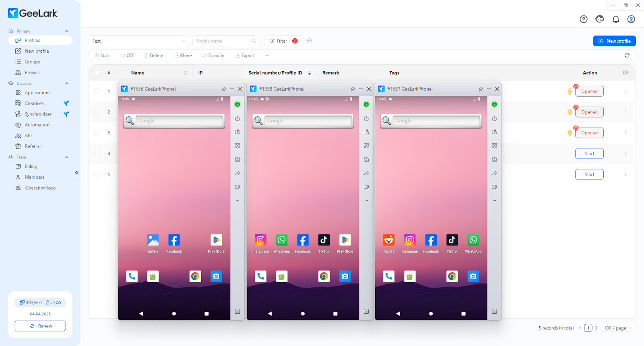Click Export in the toolbar
The width and height of the screenshot is (644, 346).
click(245, 56)
